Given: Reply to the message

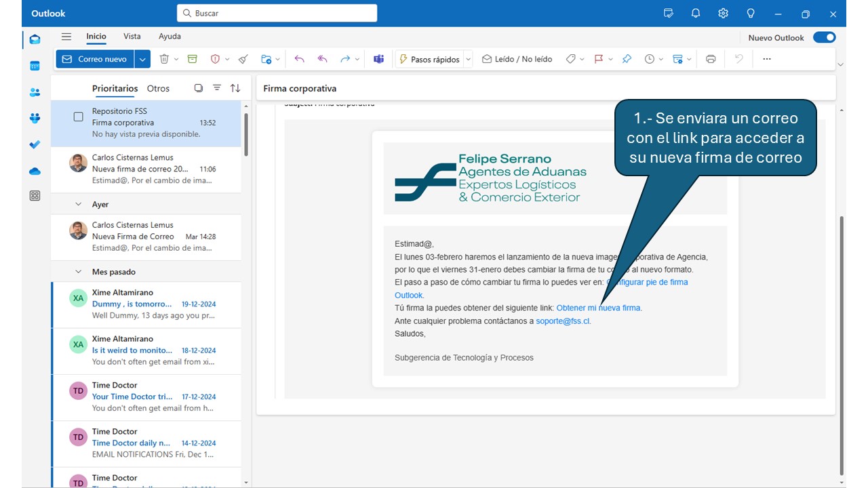Looking at the screenshot, I should point(300,59).
